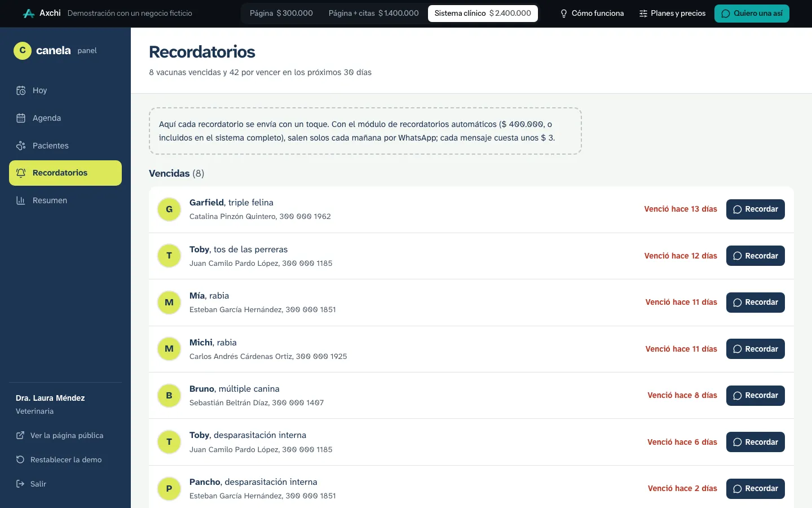Click Recordar for Toby's tos de las perreras
The image size is (812, 508).
click(x=756, y=256)
